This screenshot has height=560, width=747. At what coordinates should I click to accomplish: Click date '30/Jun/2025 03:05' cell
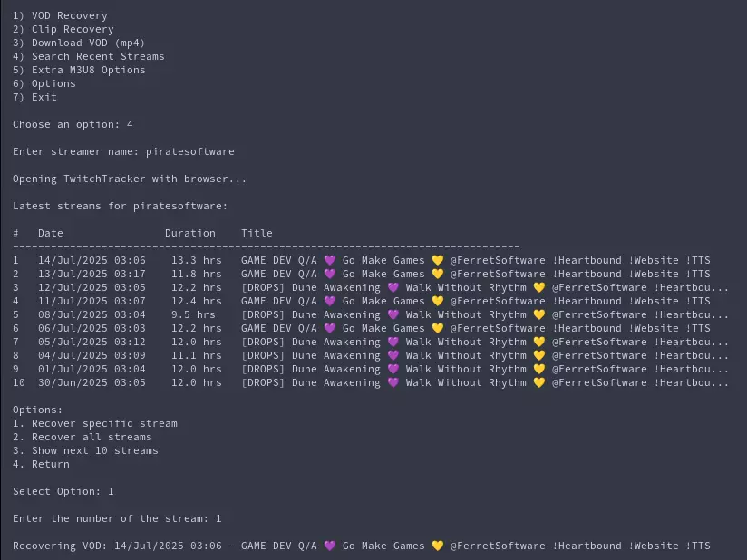click(x=92, y=383)
